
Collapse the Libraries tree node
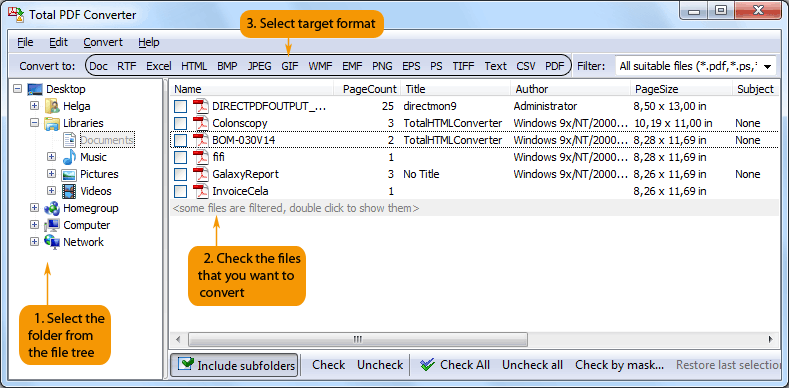(34, 123)
